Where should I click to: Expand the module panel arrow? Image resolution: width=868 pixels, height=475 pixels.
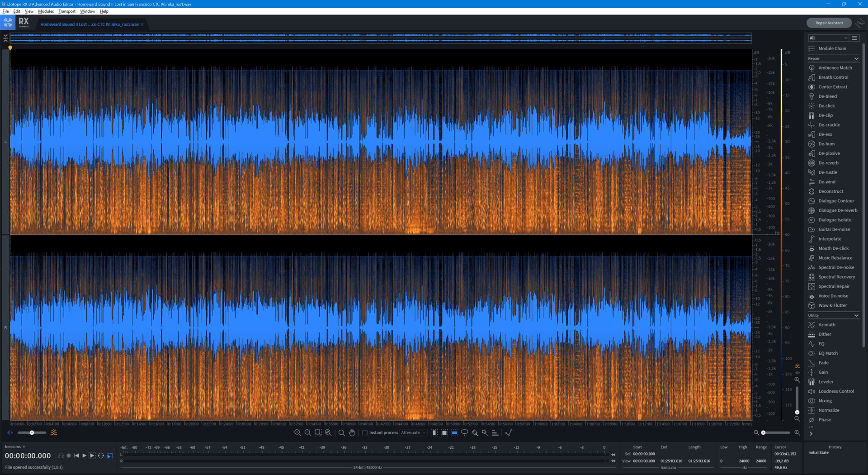811,433
